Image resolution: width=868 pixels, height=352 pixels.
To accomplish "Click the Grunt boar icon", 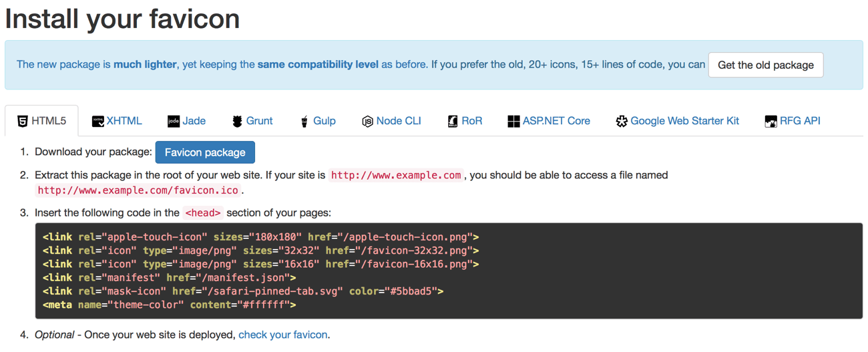I will pos(237,122).
